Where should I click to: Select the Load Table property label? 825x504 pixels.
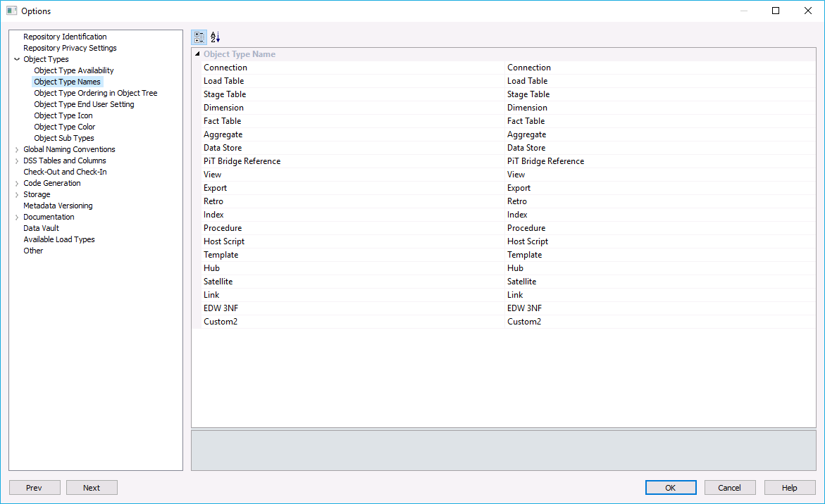(x=223, y=81)
